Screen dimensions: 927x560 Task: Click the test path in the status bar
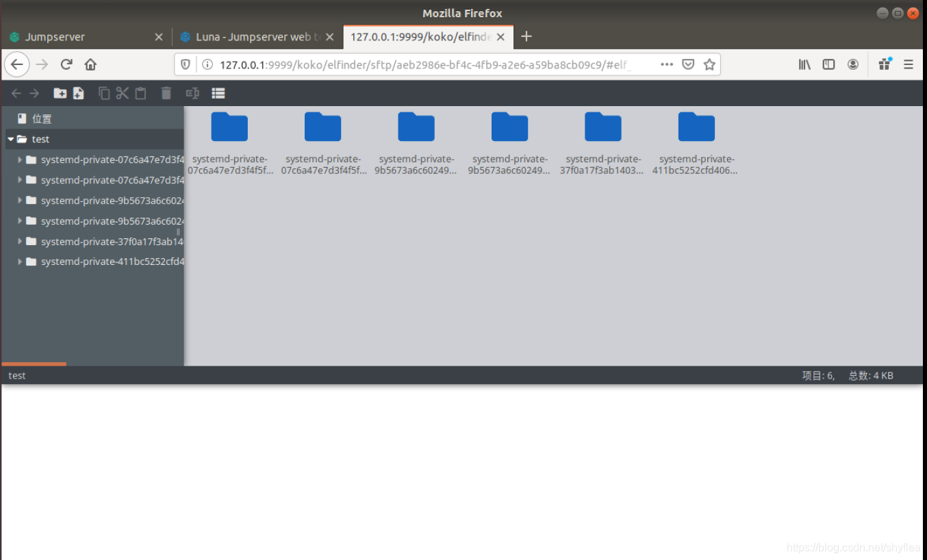click(17, 375)
